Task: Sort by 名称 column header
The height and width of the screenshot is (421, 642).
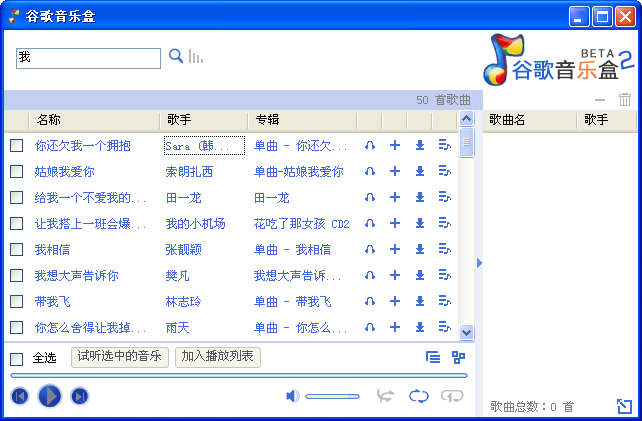Action: click(94, 120)
